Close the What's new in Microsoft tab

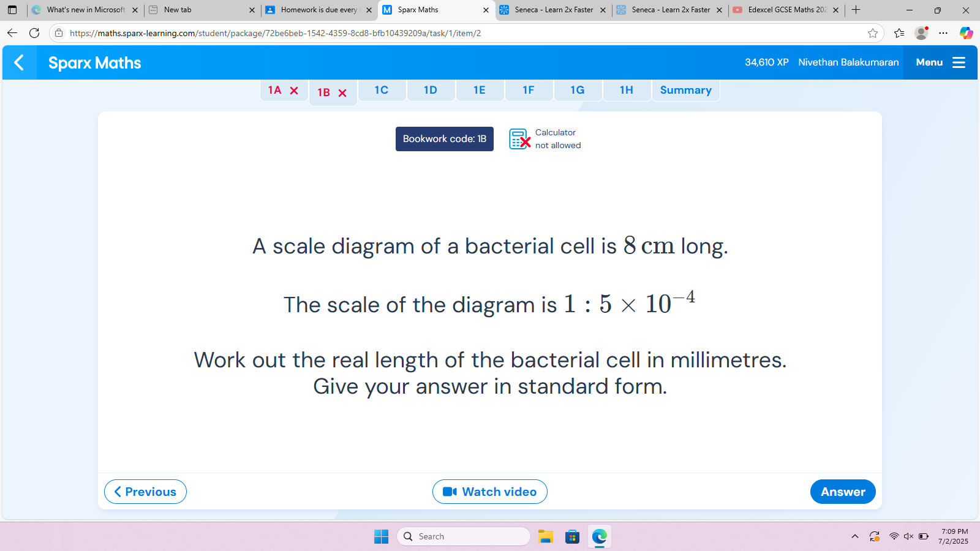tap(135, 10)
